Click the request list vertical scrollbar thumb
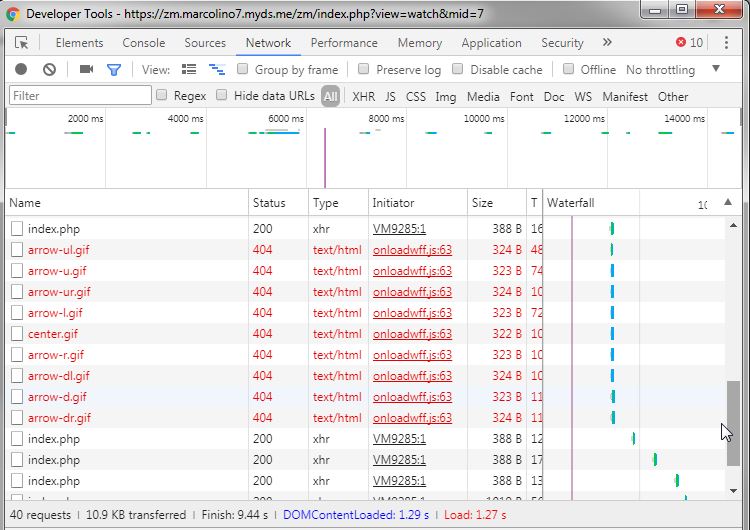The image size is (750, 530). [733, 423]
